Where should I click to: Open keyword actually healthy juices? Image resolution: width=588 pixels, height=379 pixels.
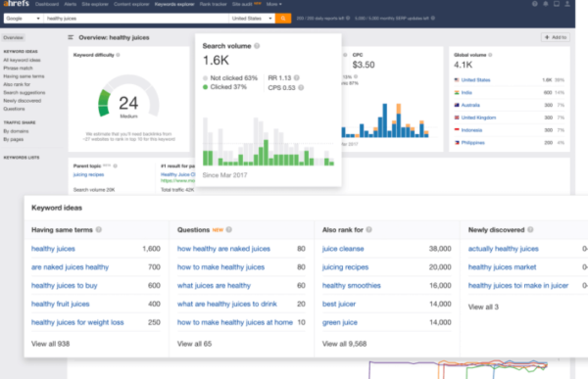tap(504, 249)
